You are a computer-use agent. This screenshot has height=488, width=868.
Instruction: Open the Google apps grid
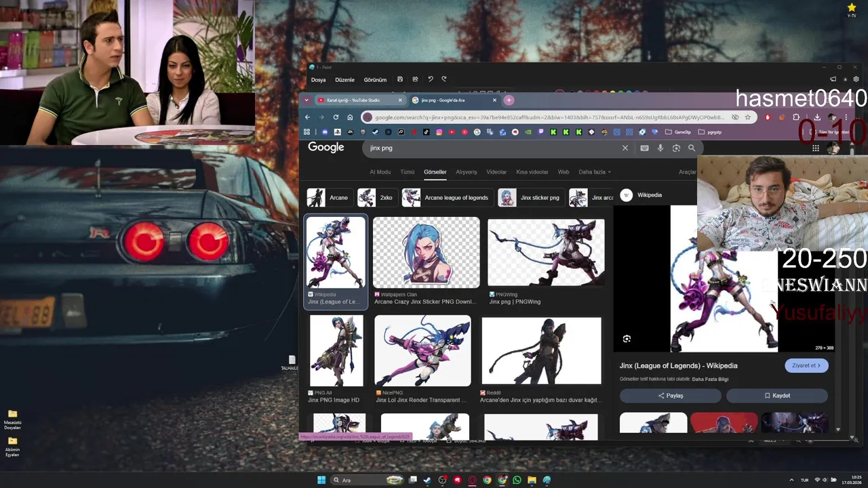point(816,148)
